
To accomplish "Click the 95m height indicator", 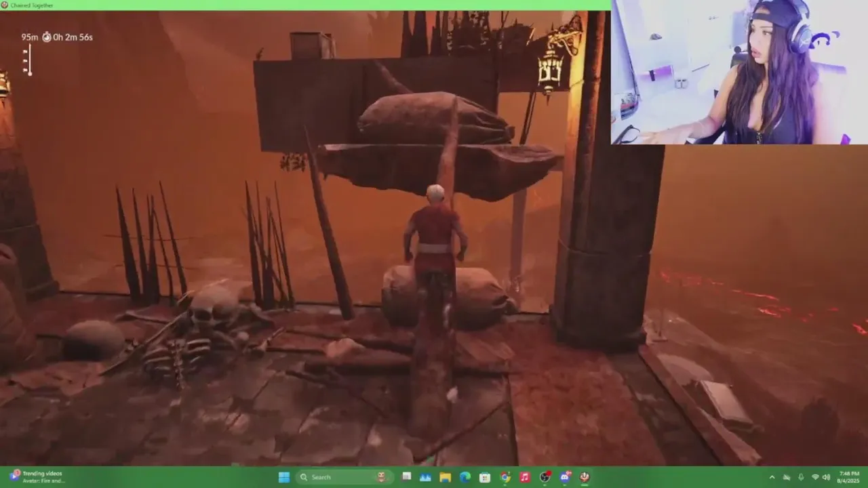I will (29, 37).
